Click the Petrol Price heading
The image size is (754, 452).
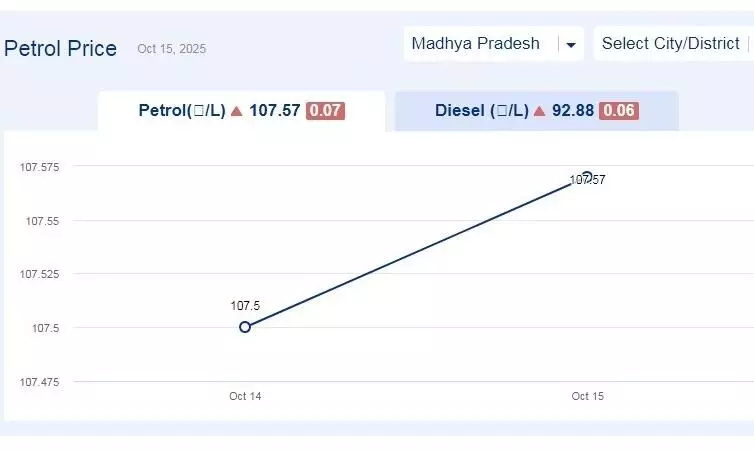click(61, 48)
